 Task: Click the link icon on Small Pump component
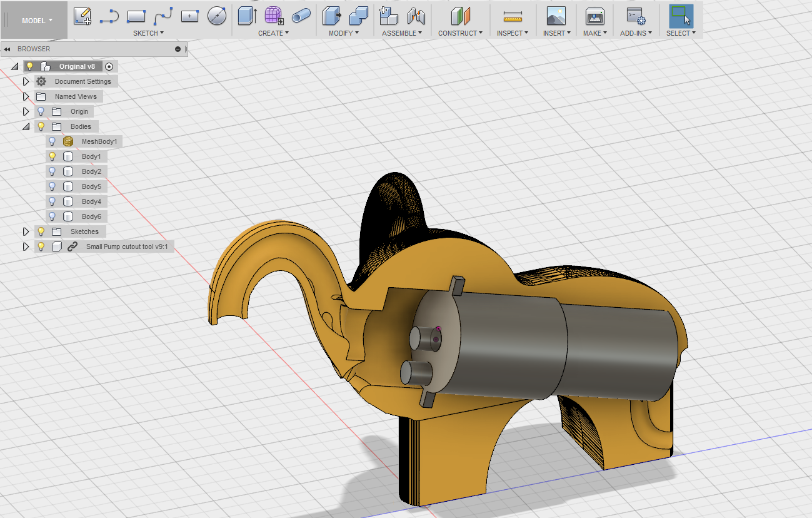tap(73, 246)
